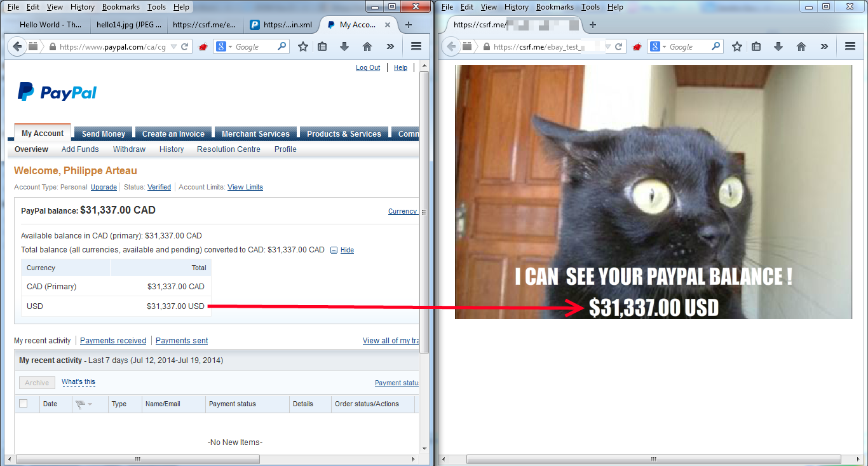Viewport: 868px width, 466px height.
Task: Click the Verified status link
Action: pyautogui.click(x=159, y=187)
